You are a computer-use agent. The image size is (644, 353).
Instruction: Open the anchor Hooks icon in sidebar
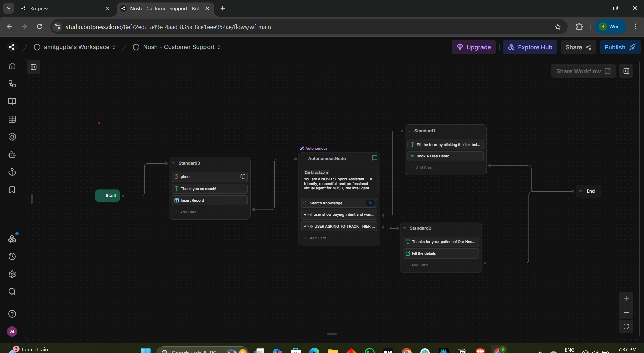coord(12,172)
